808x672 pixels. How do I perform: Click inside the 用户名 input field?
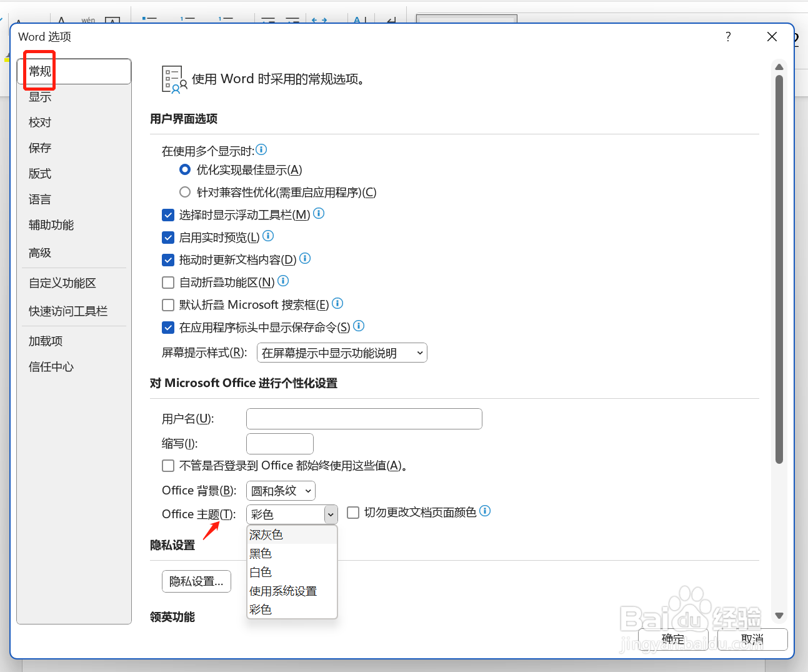point(364,419)
